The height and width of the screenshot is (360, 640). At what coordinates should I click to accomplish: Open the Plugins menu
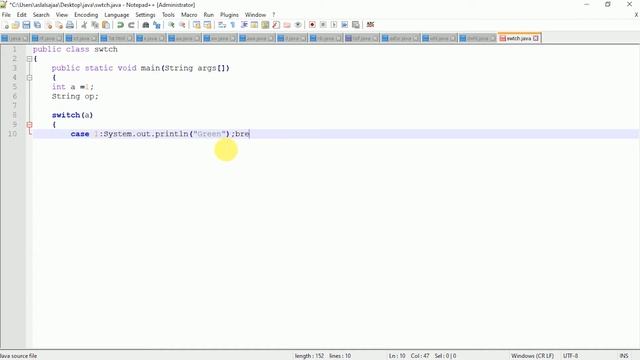click(229, 15)
